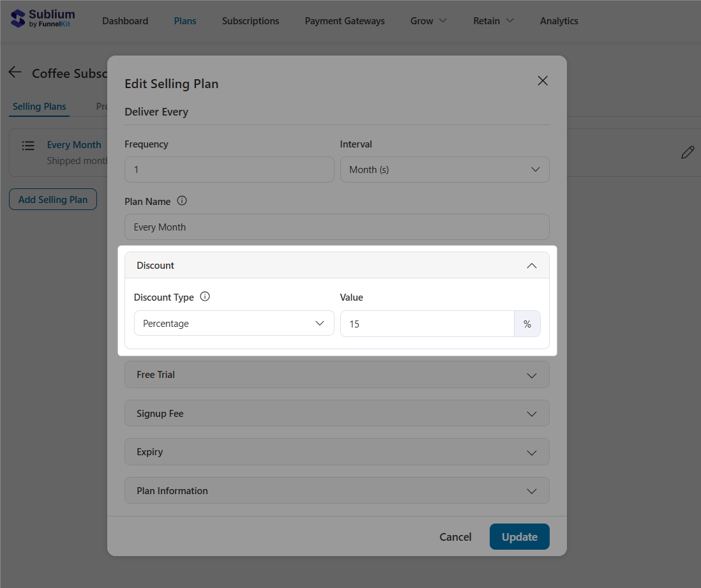Click the back arrow beside Coffee Subscription

tap(15, 72)
